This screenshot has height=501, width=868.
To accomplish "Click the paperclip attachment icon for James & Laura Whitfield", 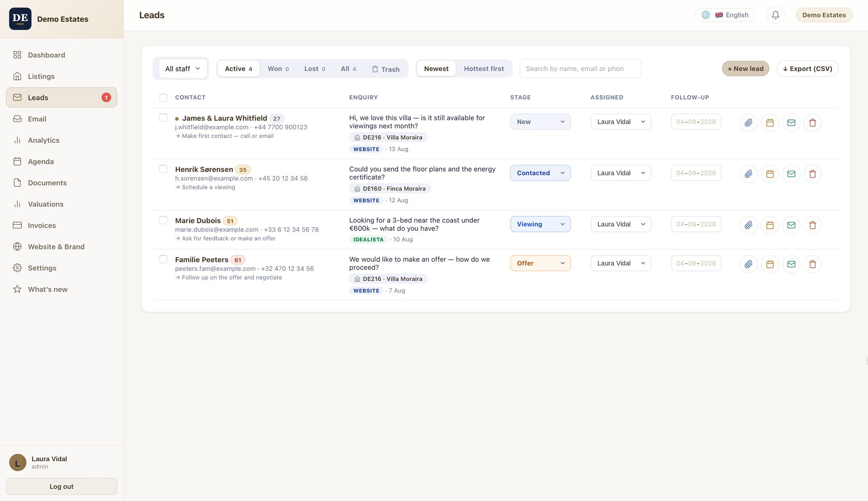I will click(748, 122).
